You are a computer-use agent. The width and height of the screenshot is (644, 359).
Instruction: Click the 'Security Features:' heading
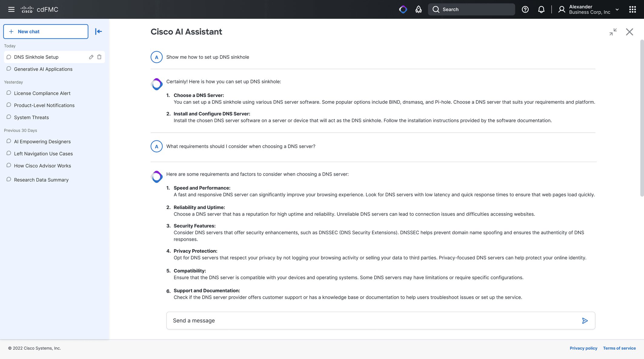[194, 226]
